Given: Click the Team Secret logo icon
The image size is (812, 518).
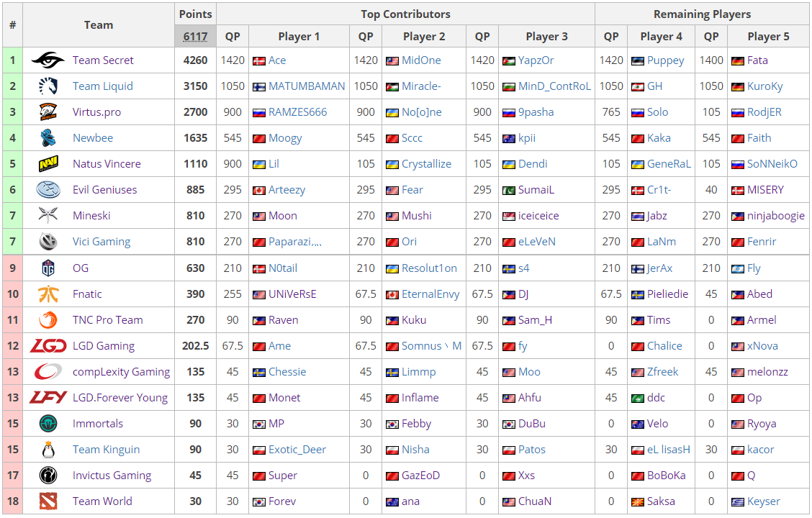Looking at the screenshot, I should (48, 60).
